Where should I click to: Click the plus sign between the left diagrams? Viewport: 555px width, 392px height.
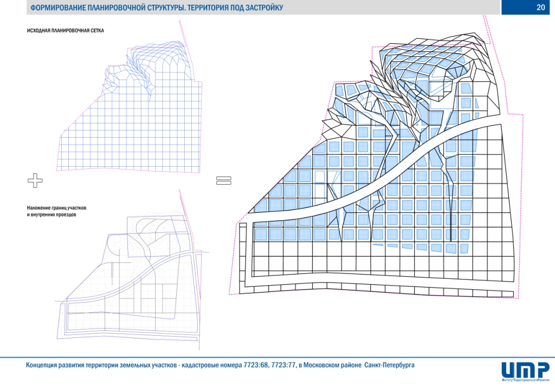35,181
